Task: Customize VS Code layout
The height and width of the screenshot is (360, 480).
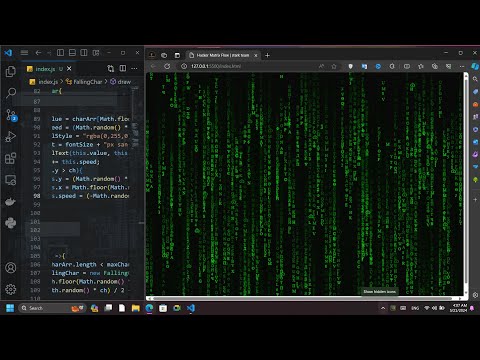Action: pos(96,53)
